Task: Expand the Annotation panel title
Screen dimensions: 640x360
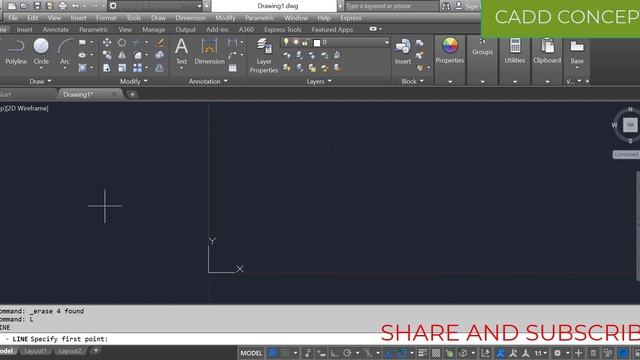Action: [208, 81]
